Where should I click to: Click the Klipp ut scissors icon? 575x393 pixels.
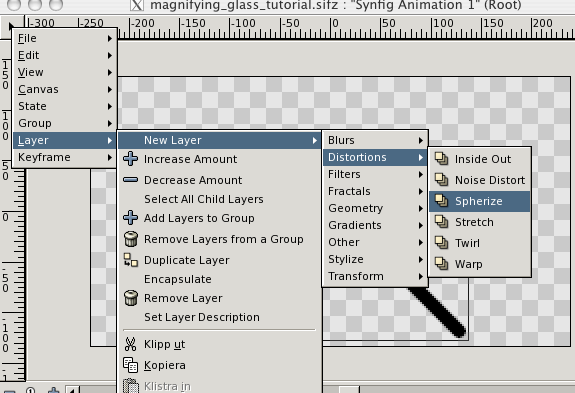131,344
